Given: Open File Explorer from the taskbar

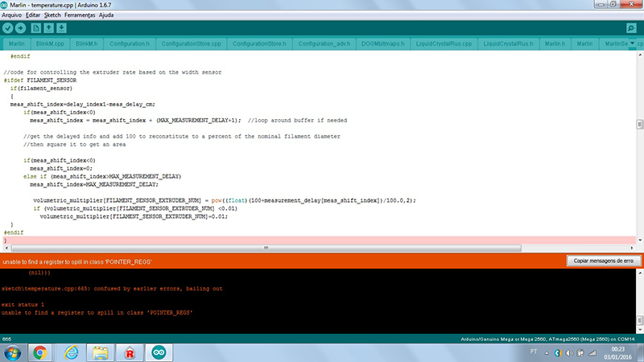Looking at the screenshot, I should (100, 352).
